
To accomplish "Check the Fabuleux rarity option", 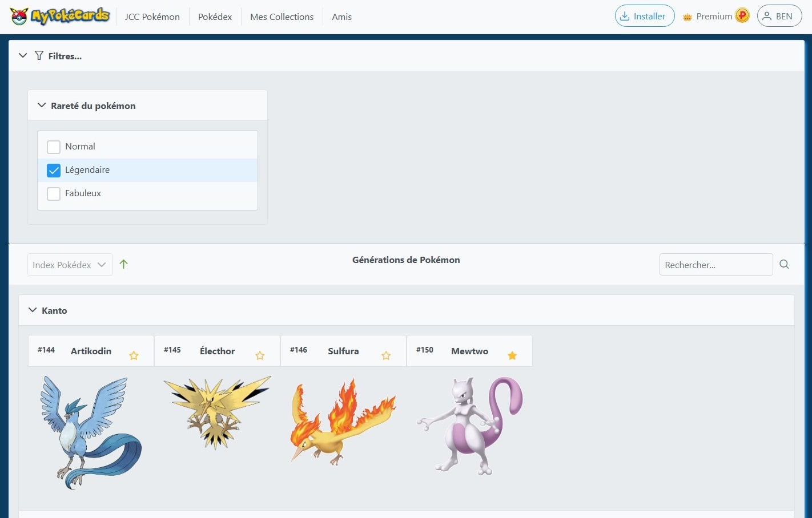I will 53,193.
